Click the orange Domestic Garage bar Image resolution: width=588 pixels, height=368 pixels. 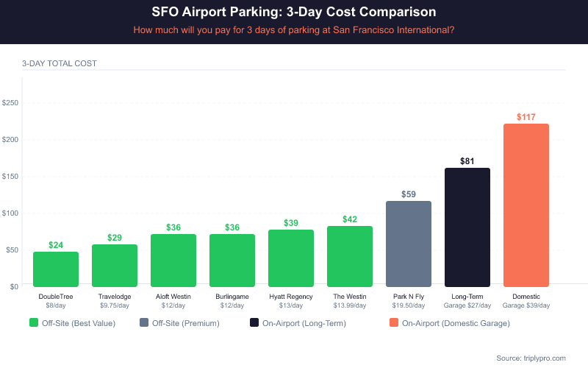coord(526,205)
